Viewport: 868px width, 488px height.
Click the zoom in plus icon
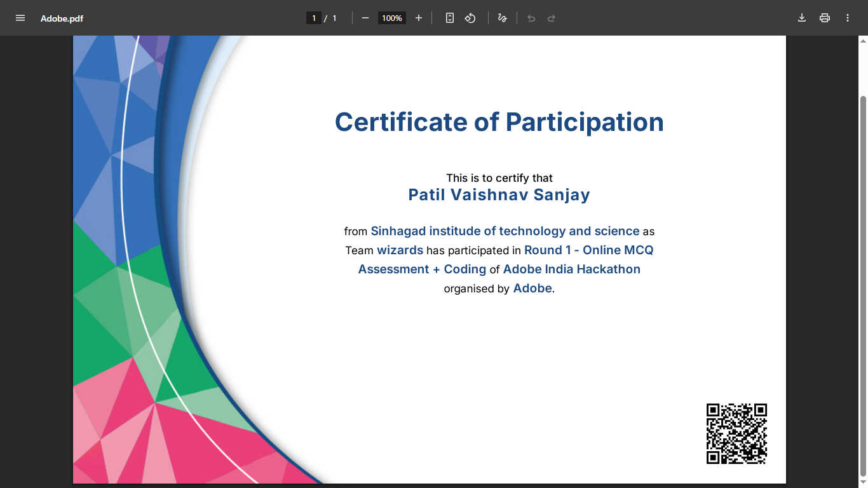(419, 18)
